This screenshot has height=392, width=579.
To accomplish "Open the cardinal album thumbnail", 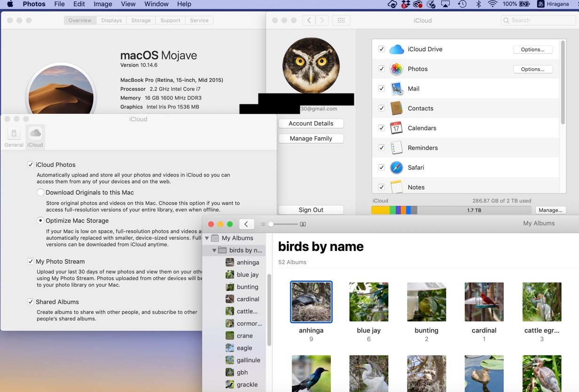I will [x=484, y=302].
